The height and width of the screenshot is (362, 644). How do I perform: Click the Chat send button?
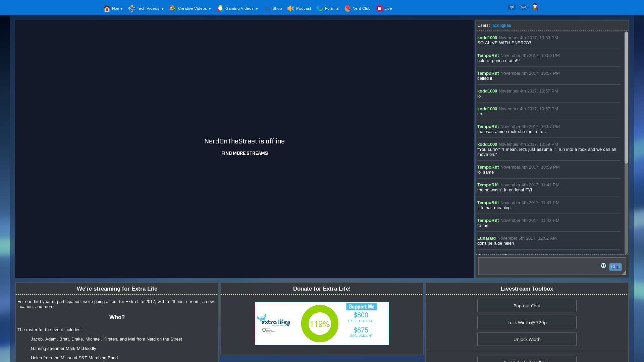pyautogui.click(x=615, y=267)
